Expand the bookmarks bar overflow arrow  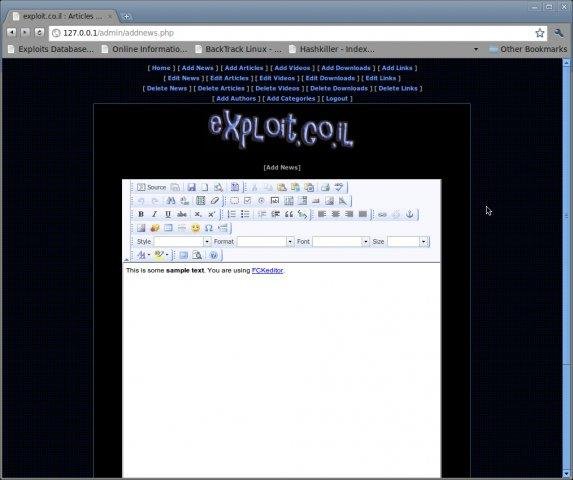coord(476,49)
